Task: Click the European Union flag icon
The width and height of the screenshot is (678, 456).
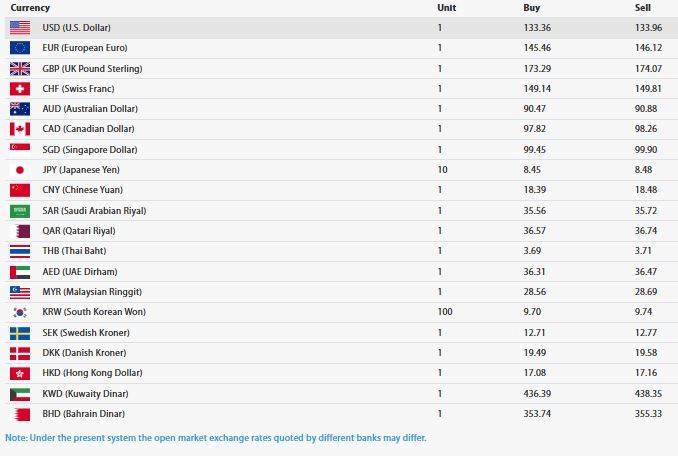Action: click(20, 48)
